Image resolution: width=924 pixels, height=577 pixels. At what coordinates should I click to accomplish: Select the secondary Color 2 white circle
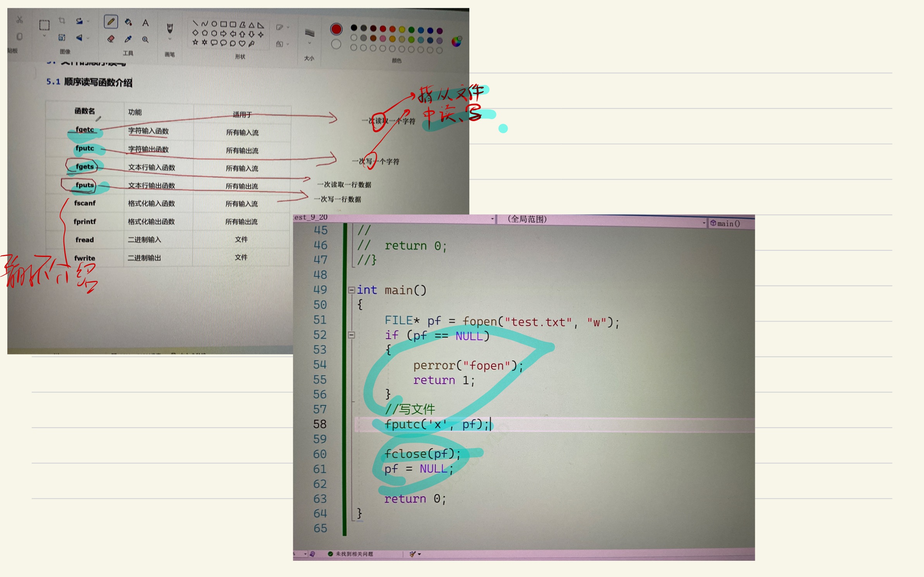click(x=336, y=45)
